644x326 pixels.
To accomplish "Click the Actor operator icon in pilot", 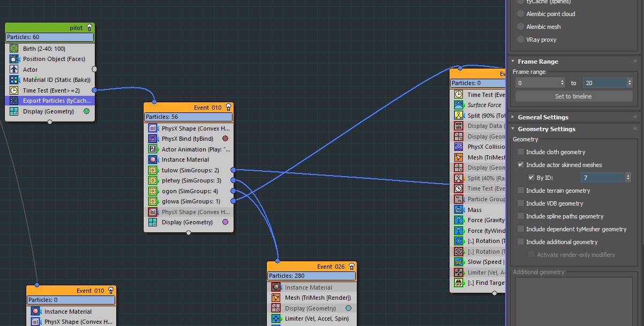I will pyautogui.click(x=14, y=70).
